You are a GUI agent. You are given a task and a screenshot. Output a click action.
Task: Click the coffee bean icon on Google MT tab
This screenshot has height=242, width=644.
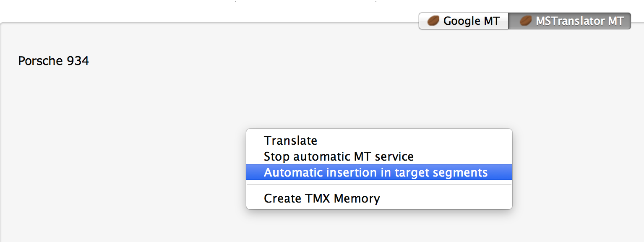pos(433,21)
